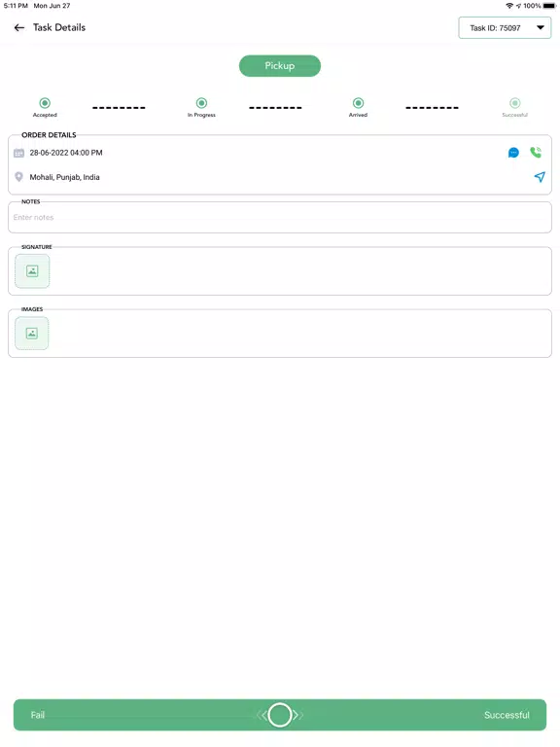Click the Mohali, Punjab, India address
This screenshot has height=747, width=560.
[x=65, y=177]
